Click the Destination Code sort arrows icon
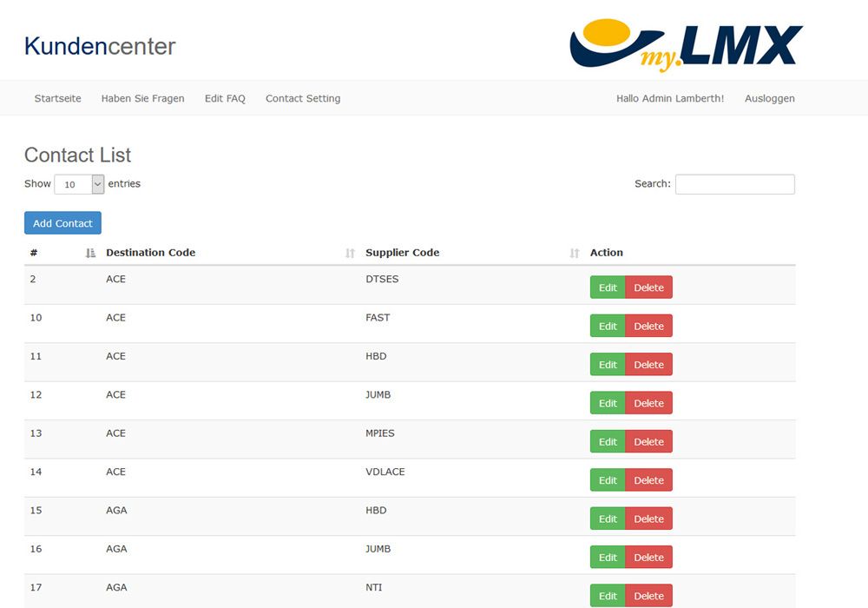 (350, 253)
